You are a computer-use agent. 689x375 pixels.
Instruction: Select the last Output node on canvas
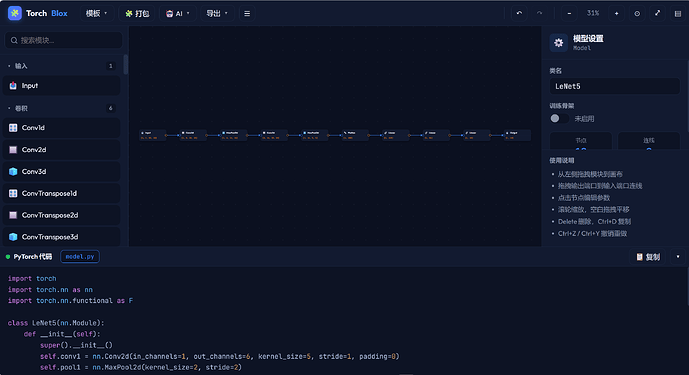point(517,135)
